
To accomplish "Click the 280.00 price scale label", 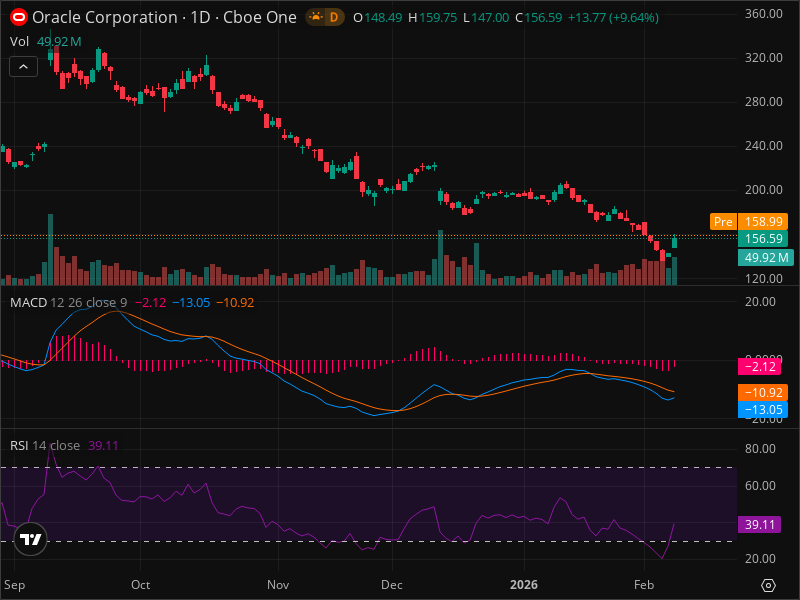I will 764,102.
